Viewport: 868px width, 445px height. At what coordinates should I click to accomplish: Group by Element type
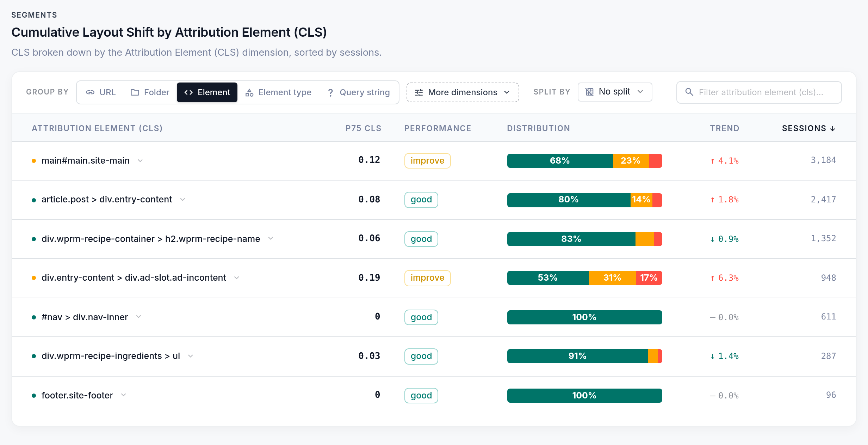(278, 92)
